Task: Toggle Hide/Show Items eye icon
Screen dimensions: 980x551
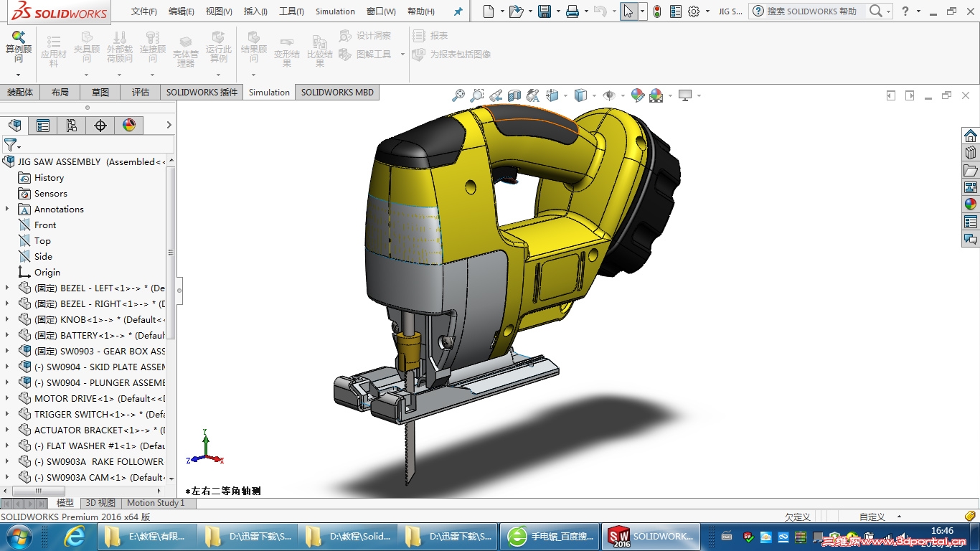Action: click(609, 95)
